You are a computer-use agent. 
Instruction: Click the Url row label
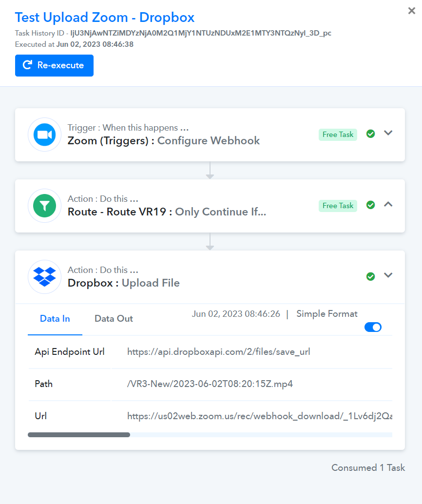click(x=41, y=416)
